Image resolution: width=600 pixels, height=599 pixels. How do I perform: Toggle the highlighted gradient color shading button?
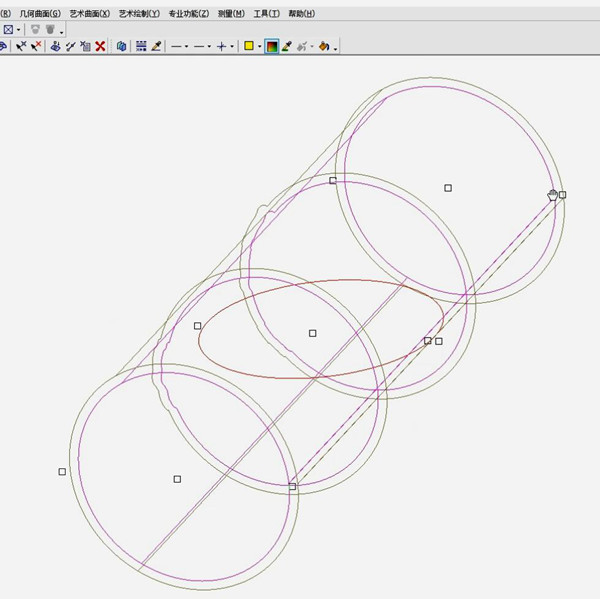271,46
